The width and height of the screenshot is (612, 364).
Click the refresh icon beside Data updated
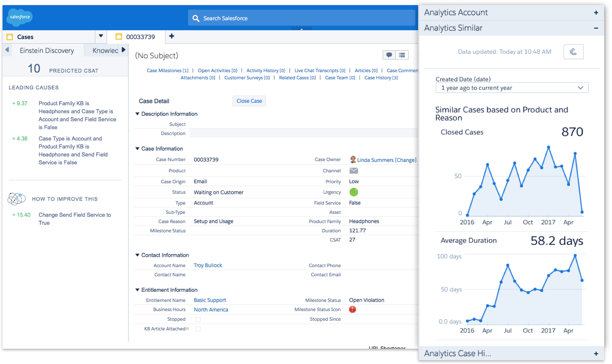tap(573, 52)
